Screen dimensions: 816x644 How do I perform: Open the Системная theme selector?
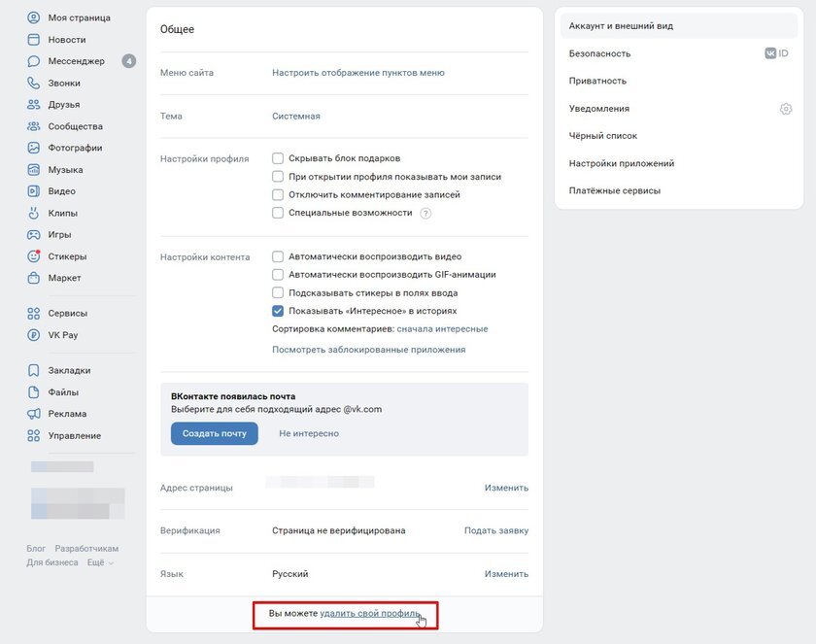coord(296,116)
